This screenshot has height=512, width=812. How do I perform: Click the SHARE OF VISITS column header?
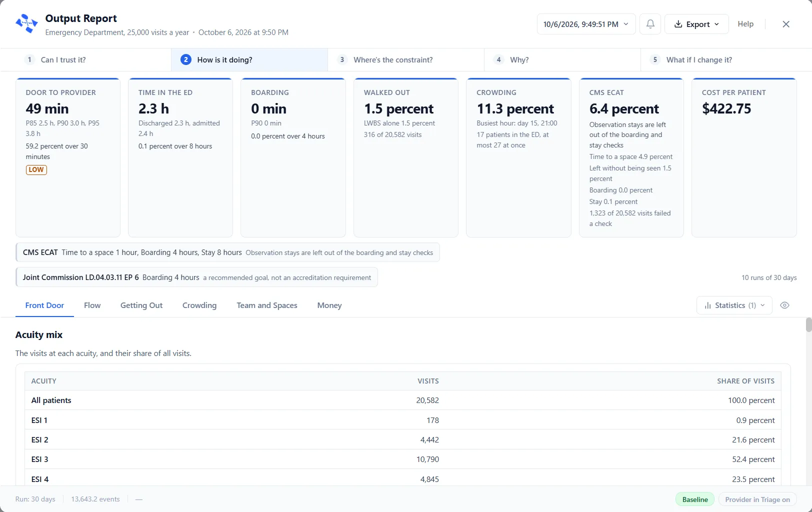click(x=746, y=381)
